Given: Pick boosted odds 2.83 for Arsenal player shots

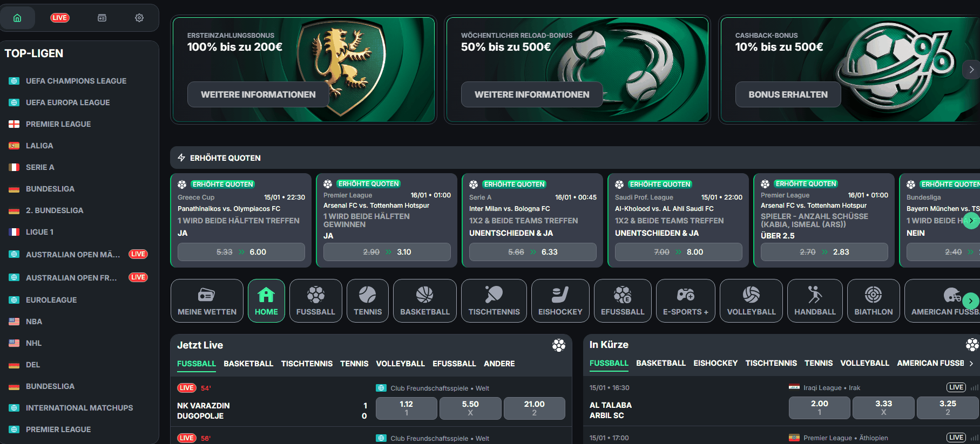Looking at the screenshot, I should click(824, 252).
